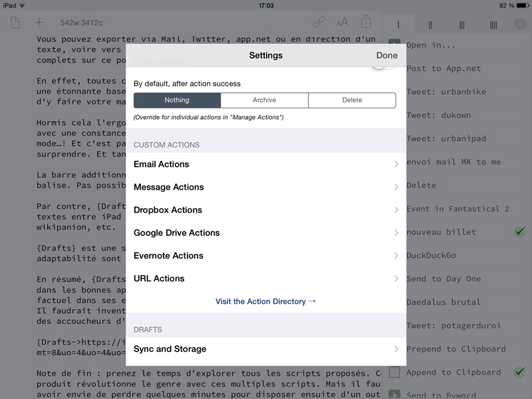Expand Dropbox Actions chevron
Viewport: 532px width, 399px height.
click(396, 210)
